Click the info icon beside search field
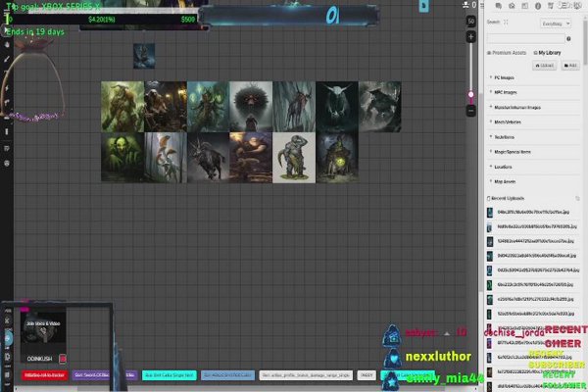Viewport: 588px width, 392px height. [568, 38]
